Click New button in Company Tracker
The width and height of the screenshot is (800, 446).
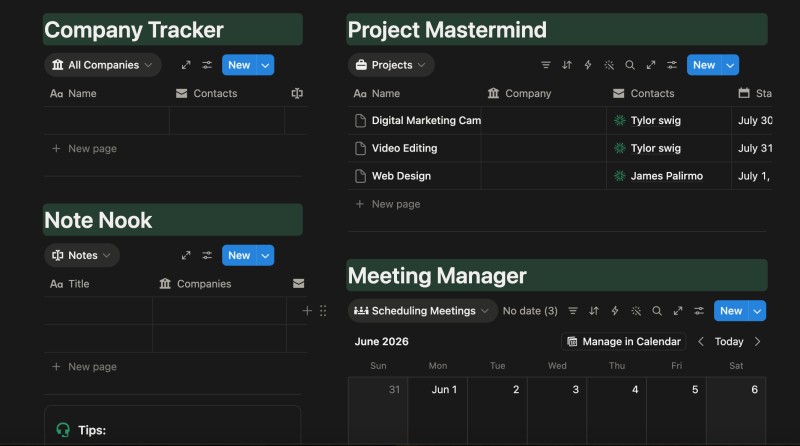(x=239, y=65)
